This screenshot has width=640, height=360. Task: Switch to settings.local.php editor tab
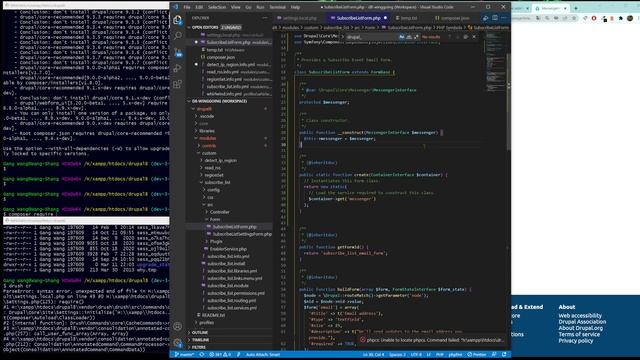pos(299,18)
